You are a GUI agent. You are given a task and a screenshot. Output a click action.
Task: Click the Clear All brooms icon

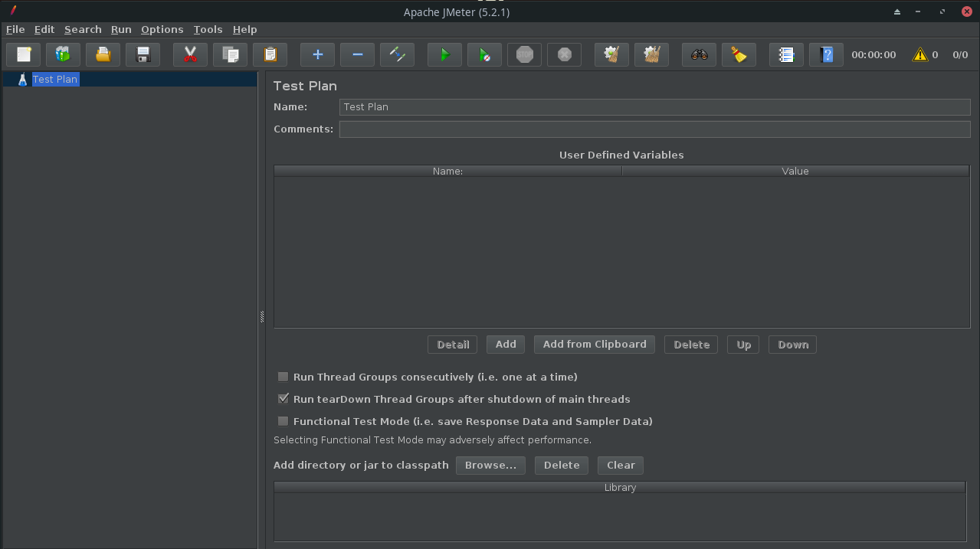click(651, 55)
